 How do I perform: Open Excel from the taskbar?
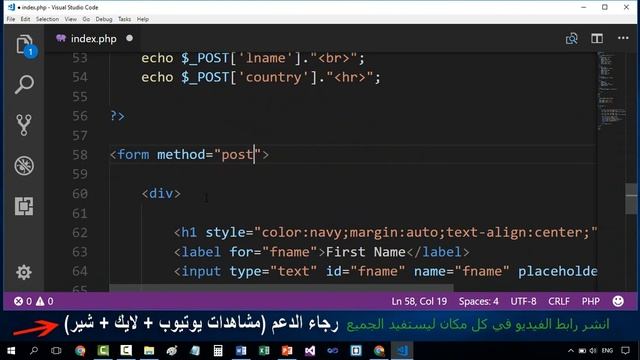[x=264, y=351]
